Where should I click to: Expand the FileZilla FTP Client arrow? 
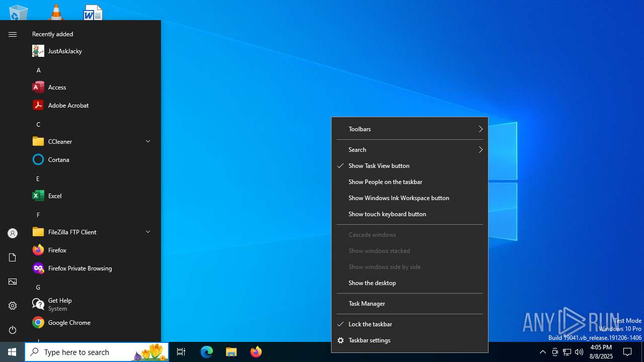(x=148, y=232)
